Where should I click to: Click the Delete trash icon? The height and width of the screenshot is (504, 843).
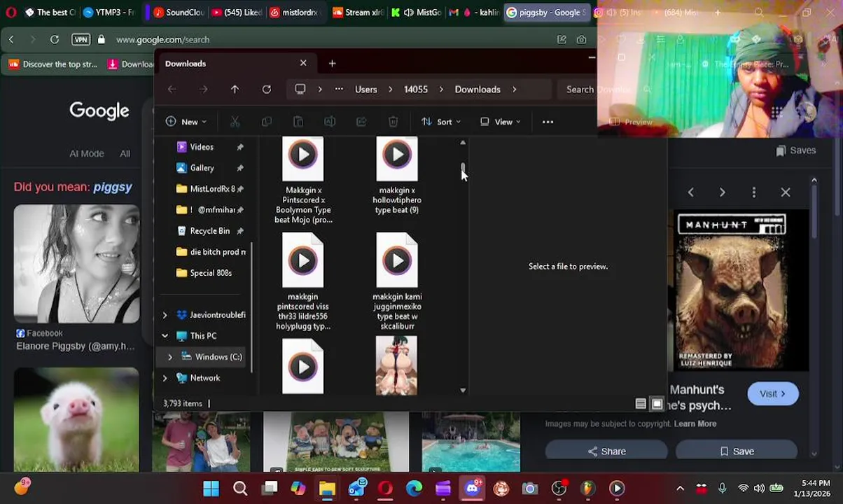tap(393, 122)
